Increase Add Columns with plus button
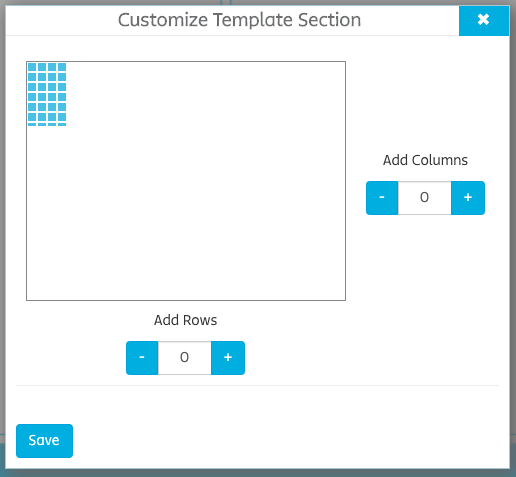This screenshot has height=477, width=516. click(468, 198)
